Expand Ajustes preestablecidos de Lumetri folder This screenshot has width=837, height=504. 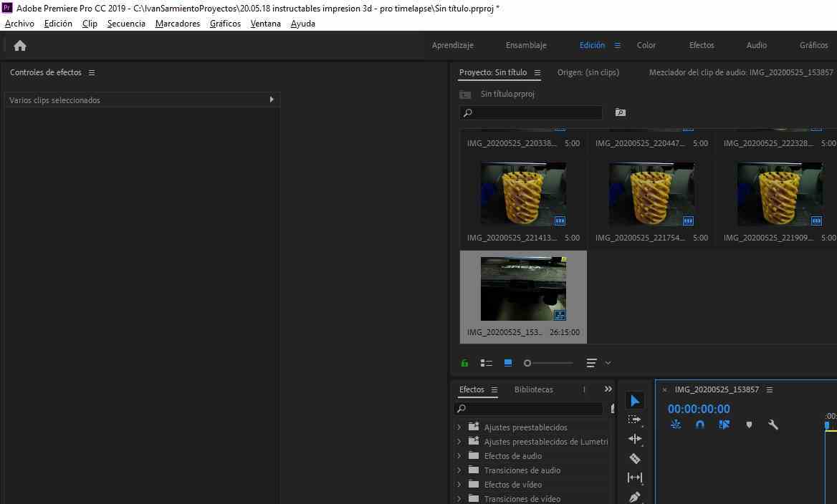(459, 442)
